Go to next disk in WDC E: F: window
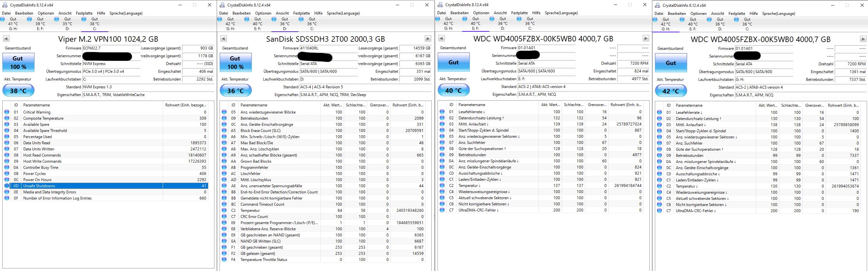This screenshot has height=271, width=868. 646,38
